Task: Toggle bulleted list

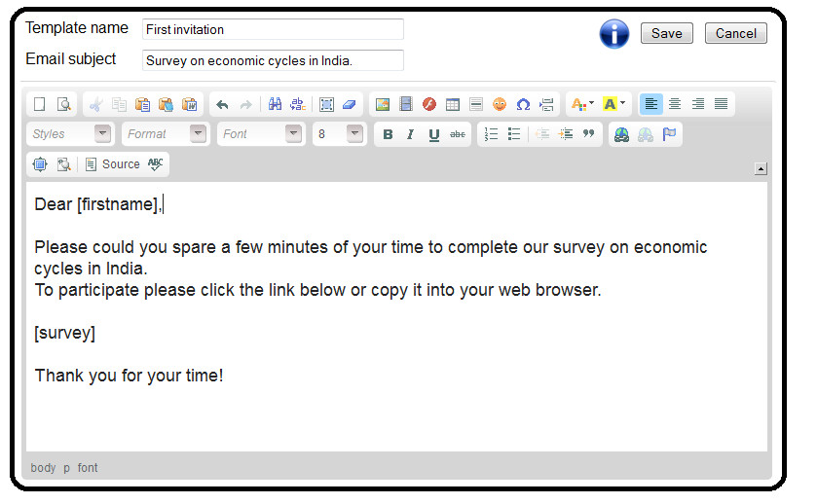Action: (514, 134)
